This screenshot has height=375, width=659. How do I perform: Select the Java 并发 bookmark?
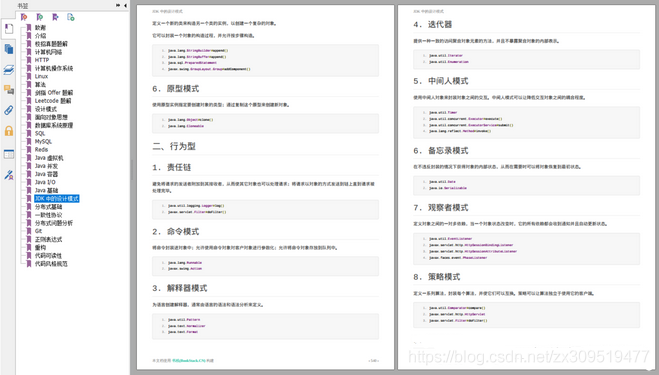point(46,166)
